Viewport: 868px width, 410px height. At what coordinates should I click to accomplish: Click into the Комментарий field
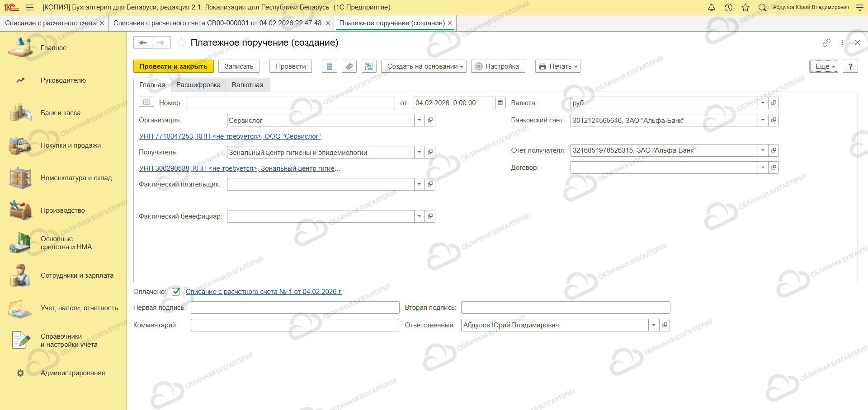click(295, 325)
